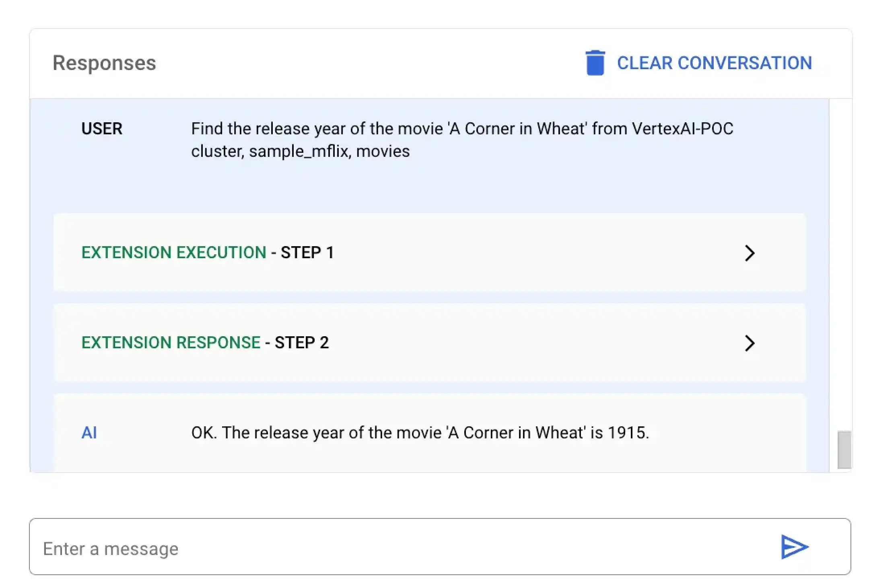Collapse the Step 2 extension response chevron
Viewport: 869px width, 588px height.
coord(750,343)
